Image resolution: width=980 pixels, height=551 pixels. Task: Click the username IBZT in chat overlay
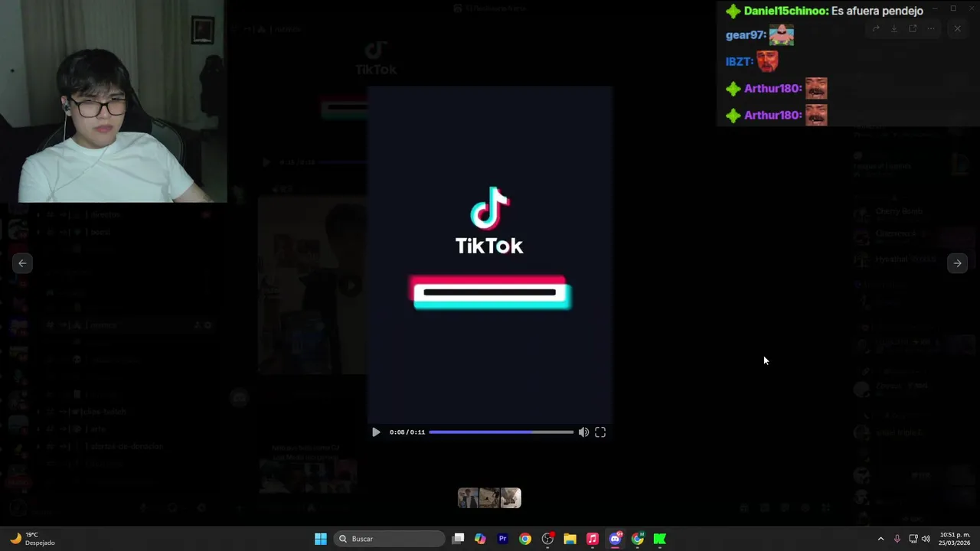[739, 62]
